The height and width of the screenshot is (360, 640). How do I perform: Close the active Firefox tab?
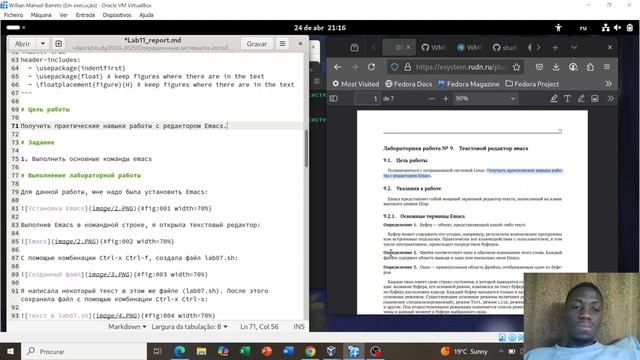pyautogui.click(x=408, y=47)
